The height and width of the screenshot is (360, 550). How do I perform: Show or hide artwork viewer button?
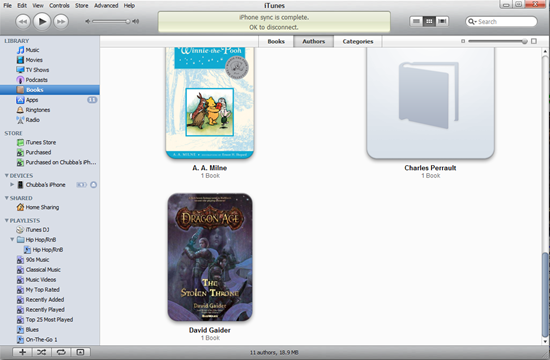point(80,352)
